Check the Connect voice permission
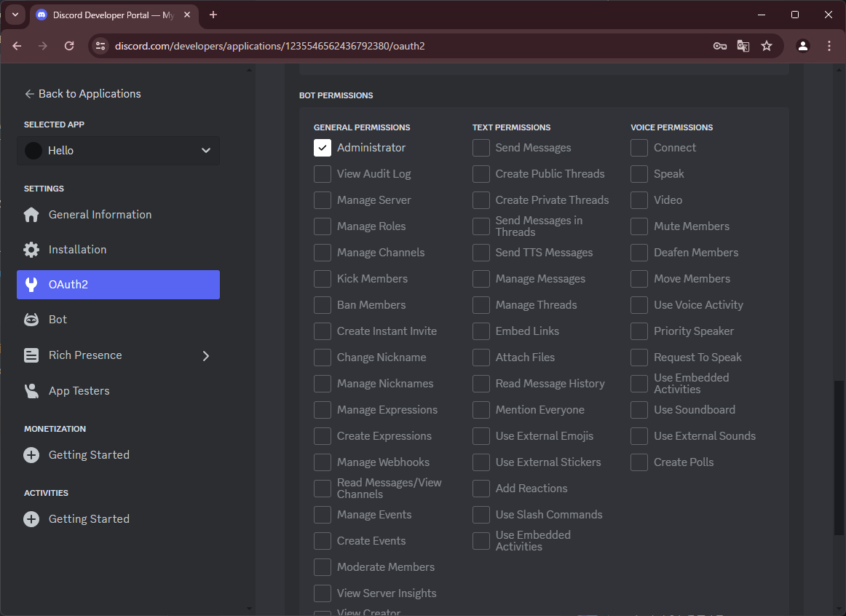The height and width of the screenshot is (616, 846). [639, 147]
